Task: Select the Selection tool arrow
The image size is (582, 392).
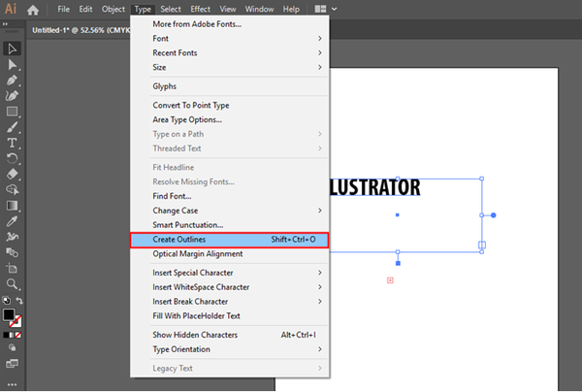Action: [12, 49]
